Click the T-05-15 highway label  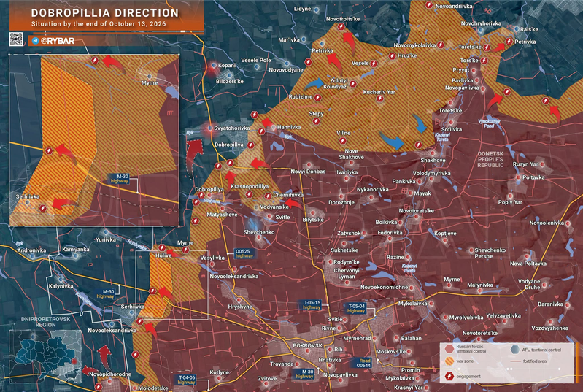(312, 305)
